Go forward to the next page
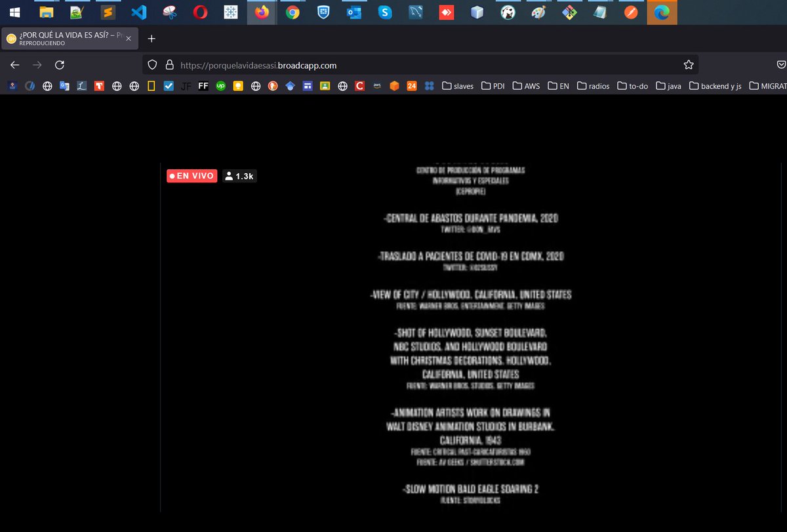Image resolution: width=787 pixels, height=532 pixels. pos(37,64)
